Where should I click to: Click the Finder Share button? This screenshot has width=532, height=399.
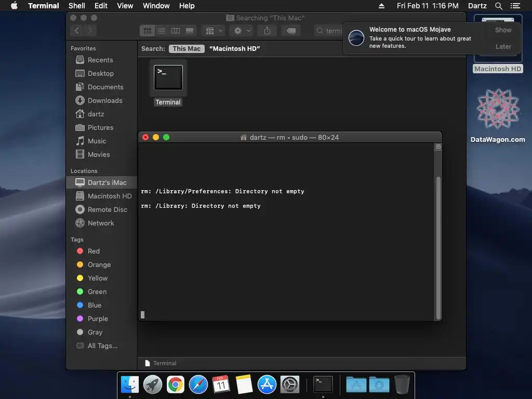pos(268,31)
